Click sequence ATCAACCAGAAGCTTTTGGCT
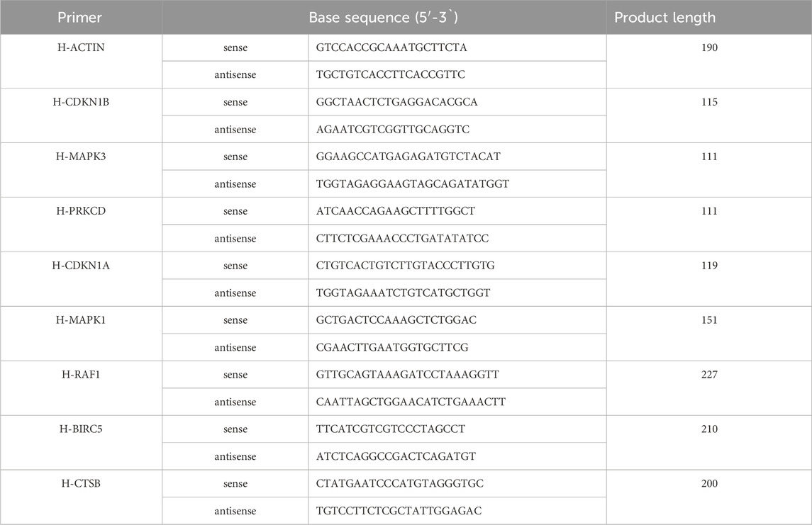 coord(396,211)
